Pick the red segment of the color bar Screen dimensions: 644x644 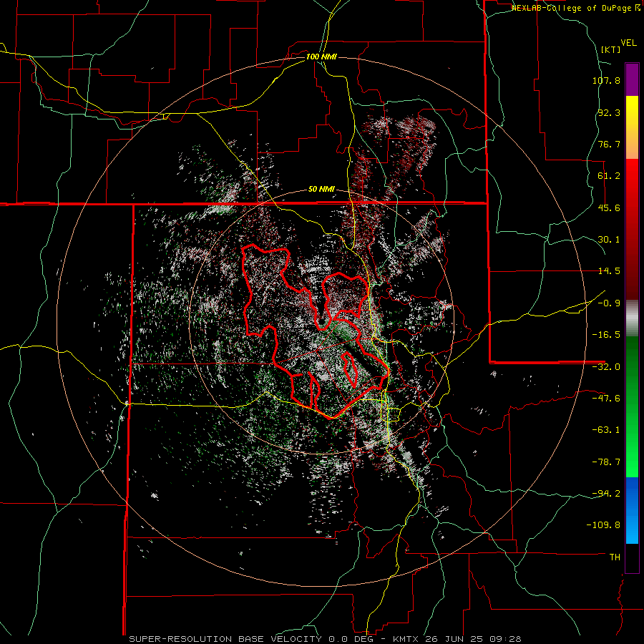(632, 229)
